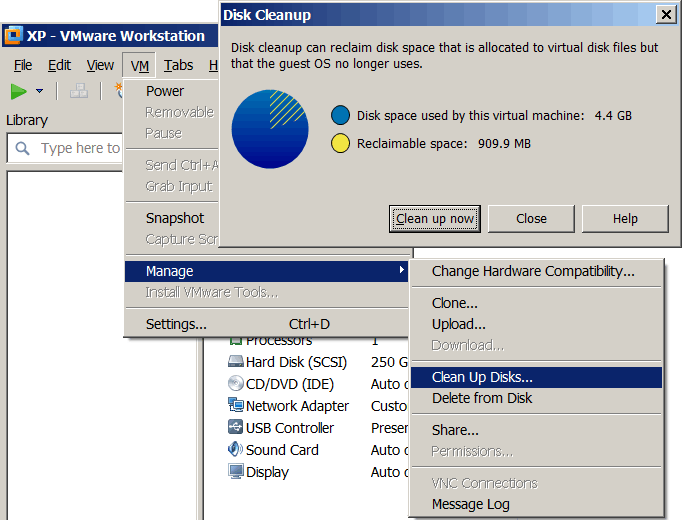Select the USB Controller device row
The image size is (682, 520).
(318, 428)
